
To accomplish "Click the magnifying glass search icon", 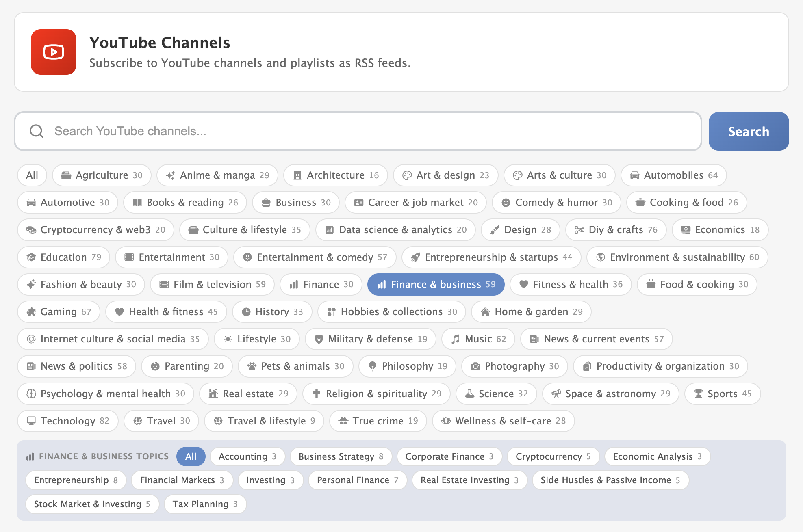I will tap(37, 131).
